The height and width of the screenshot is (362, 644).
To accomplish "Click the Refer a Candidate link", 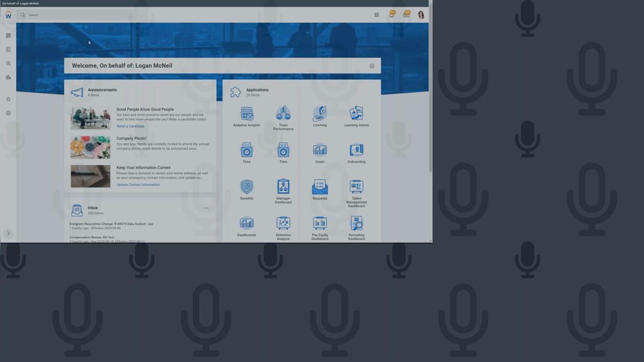I will coord(130,126).
